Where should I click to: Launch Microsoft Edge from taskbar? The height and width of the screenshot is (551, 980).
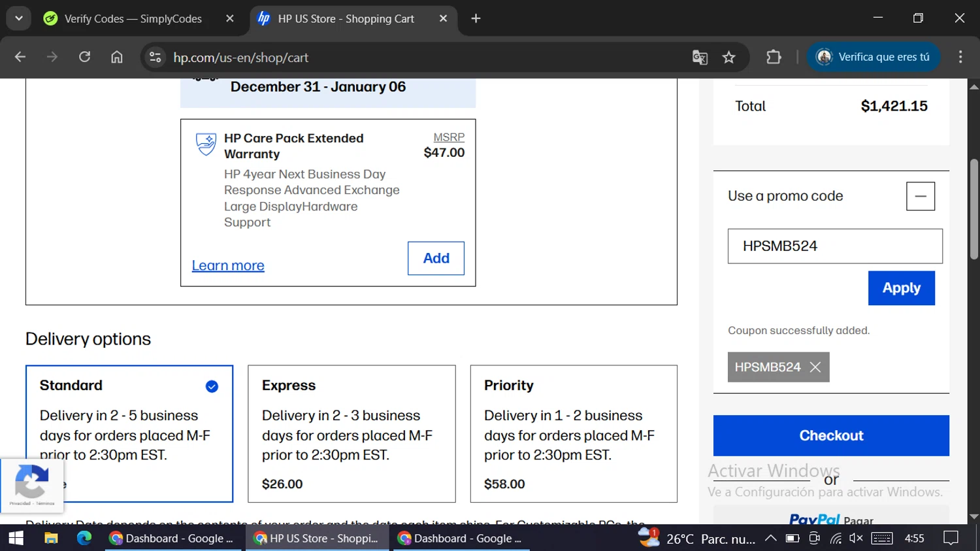(x=84, y=538)
